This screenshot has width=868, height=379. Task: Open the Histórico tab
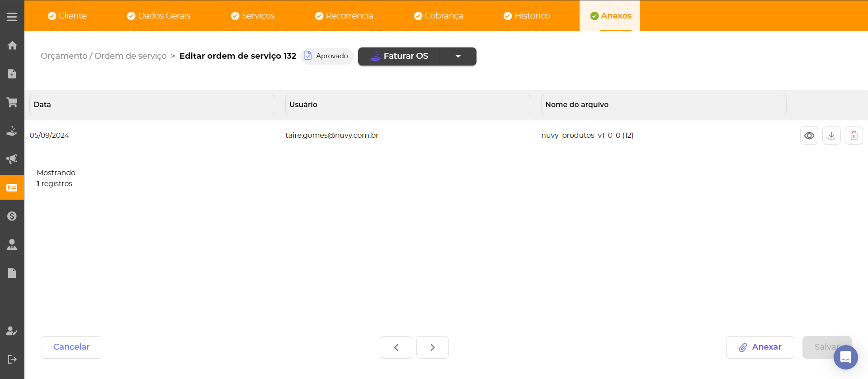point(527,16)
